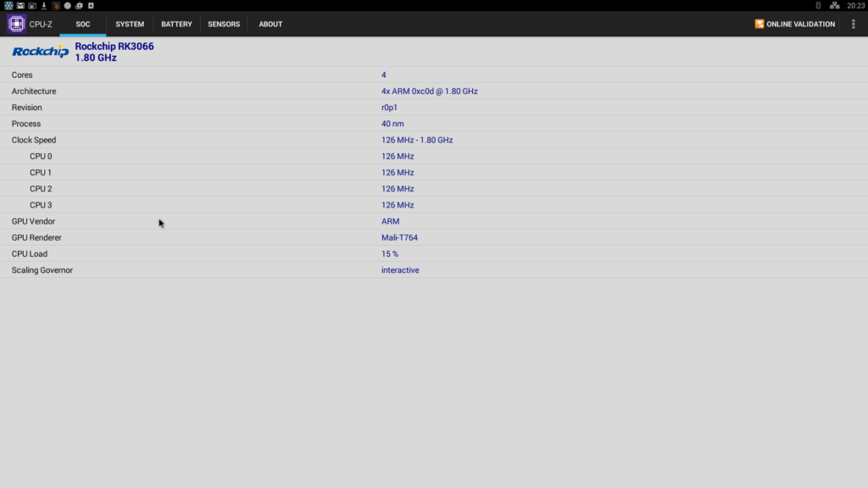Open the three-dot overflow menu
Viewport: 868px width, 488px height.
coord(853,24)
